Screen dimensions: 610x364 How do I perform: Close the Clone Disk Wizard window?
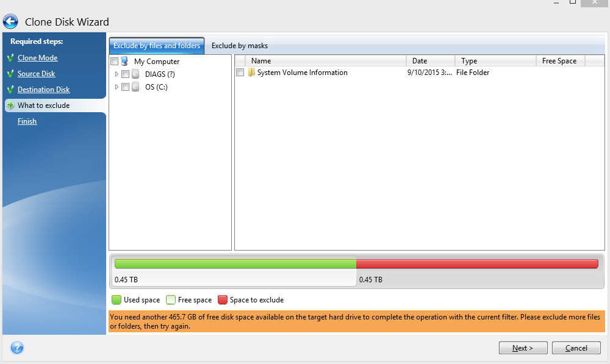coord(594,2)
